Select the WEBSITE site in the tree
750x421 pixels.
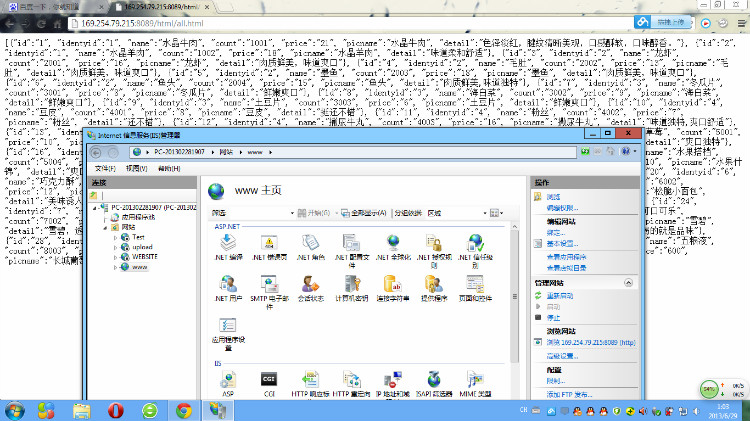pyautogui.click(x=145, y=257)
